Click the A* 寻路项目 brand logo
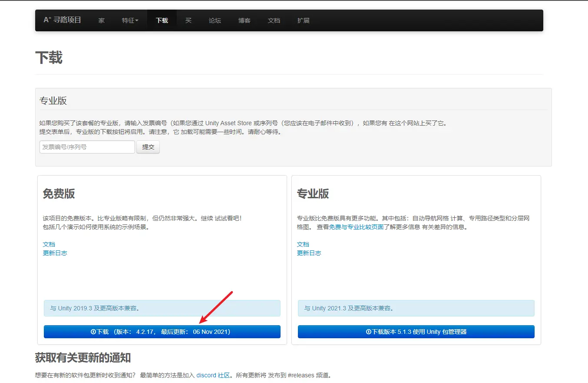Image resolution: width=588 pixels, height=383 pixels. coord(62,20)
